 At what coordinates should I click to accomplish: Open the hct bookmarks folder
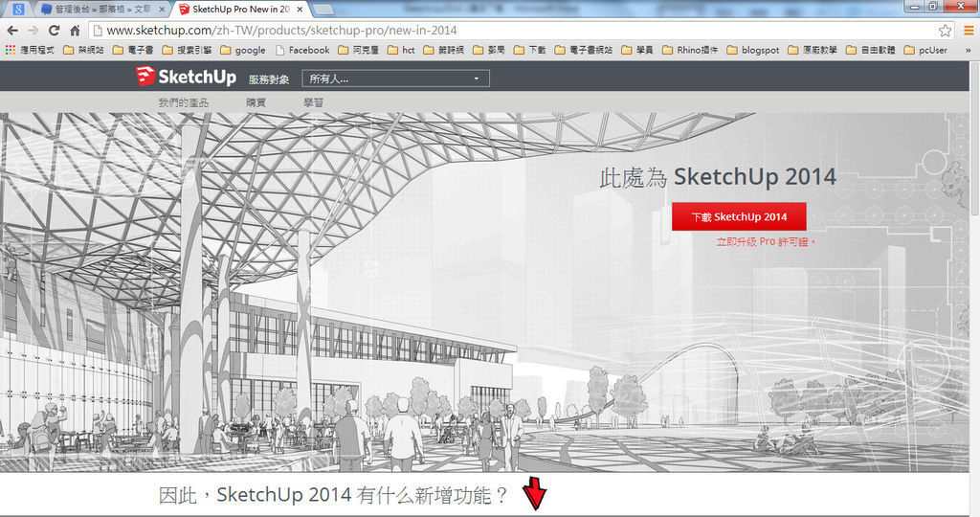tap(401, 50)
